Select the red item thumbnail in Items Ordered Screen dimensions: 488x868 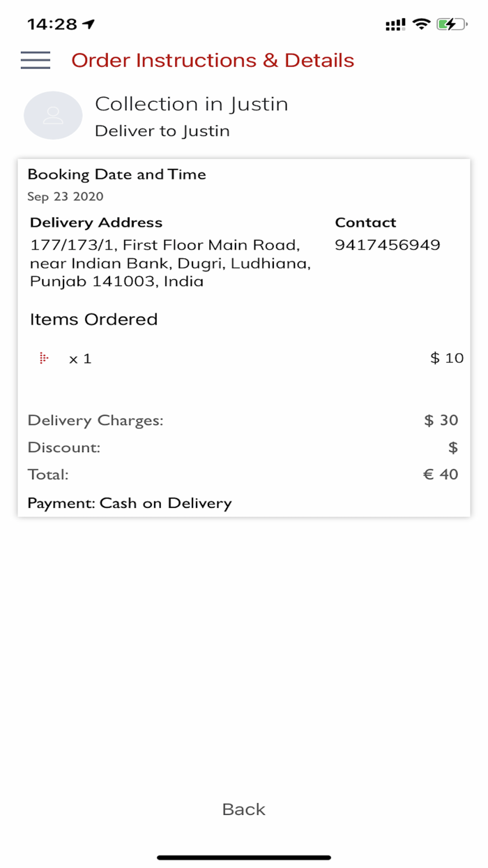coord(44,357)
